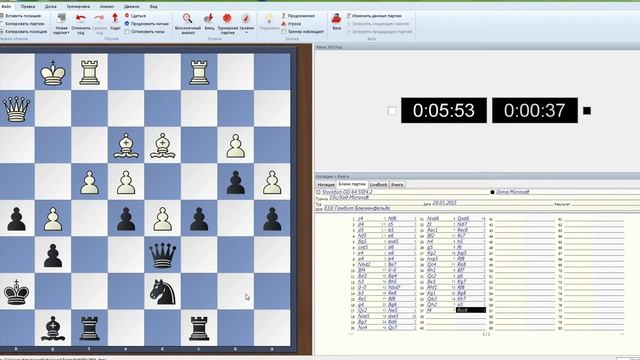Click Копировать позицию in clipboard group
The width and height of the screenshot is (640, 360).
[x=24, y=31]
